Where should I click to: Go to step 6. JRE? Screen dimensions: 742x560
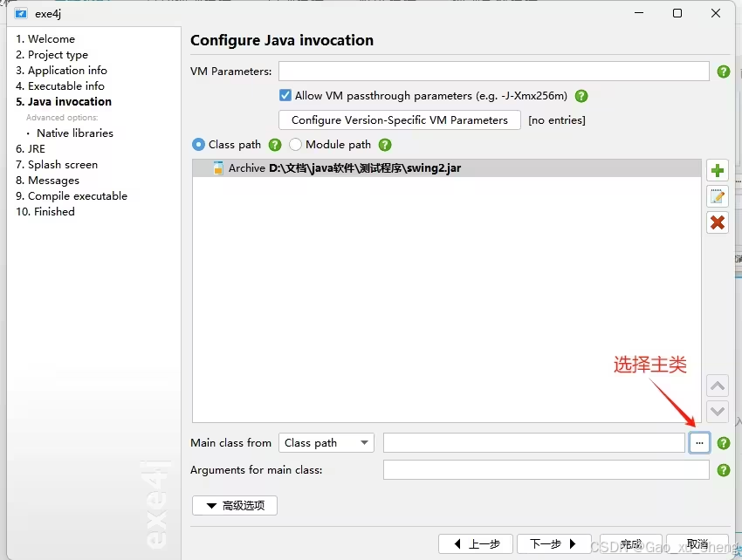tap(31, 149)
